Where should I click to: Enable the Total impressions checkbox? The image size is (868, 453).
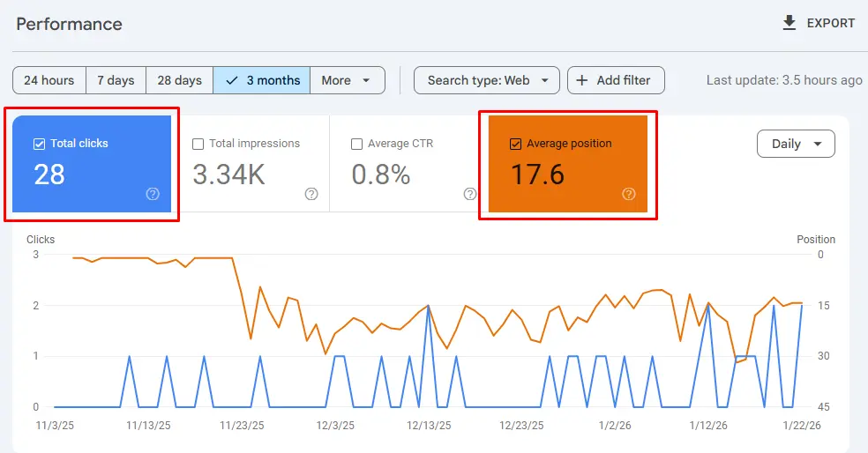(198, 144)
